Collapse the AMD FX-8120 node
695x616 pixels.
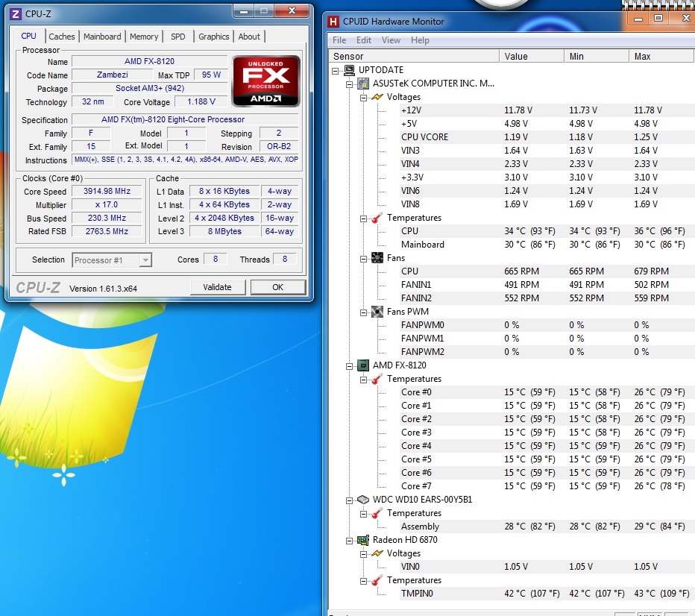[350, 366]
